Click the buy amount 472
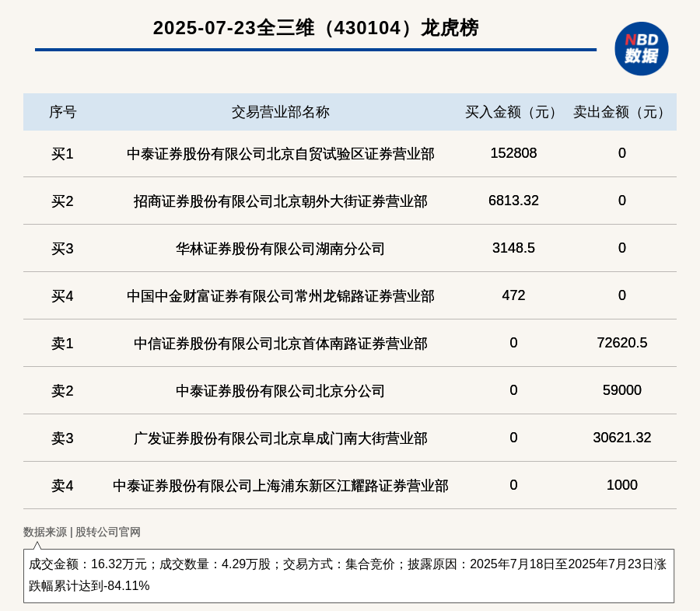Screen dimensions: 700x611 513,295
